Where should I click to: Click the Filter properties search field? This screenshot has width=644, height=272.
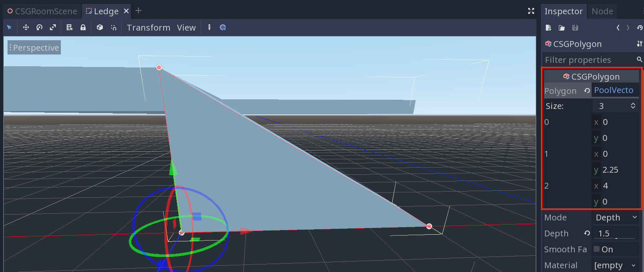pyautogui.click(x=589, y=60)
